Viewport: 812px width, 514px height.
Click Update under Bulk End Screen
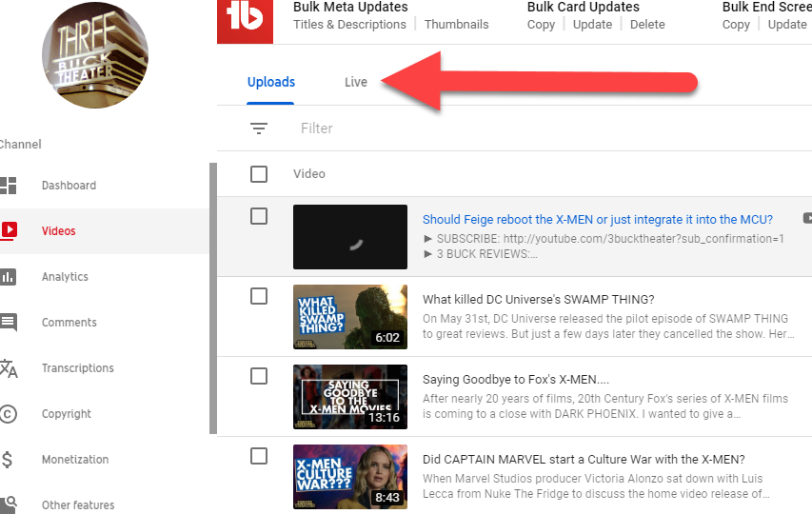[x=787, y=25]
